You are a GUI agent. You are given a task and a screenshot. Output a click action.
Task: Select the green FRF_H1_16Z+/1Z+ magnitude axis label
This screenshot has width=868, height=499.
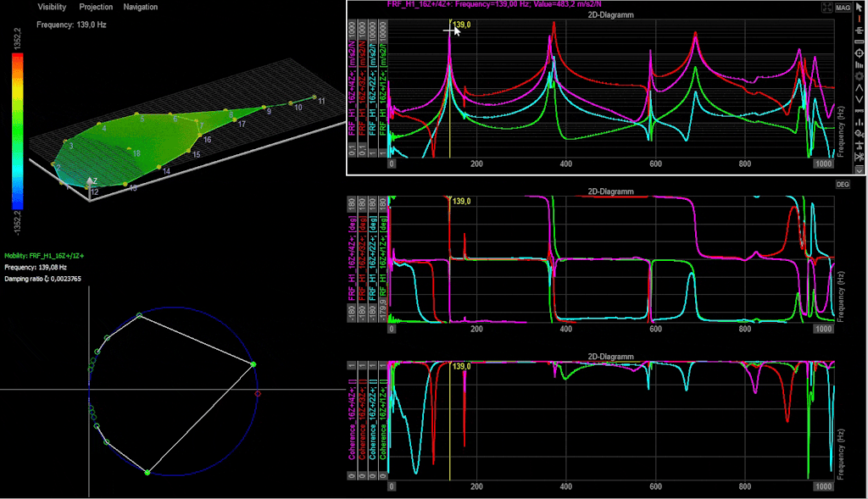383,91
